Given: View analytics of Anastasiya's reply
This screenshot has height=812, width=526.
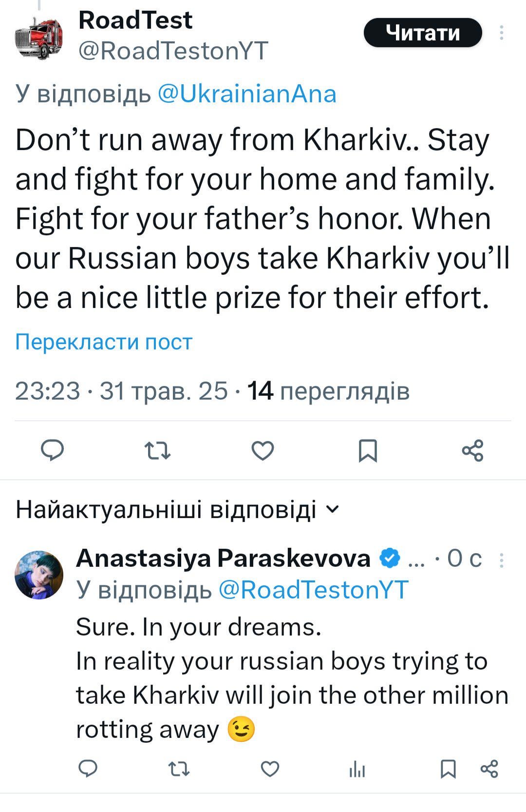Looking at the screenshot, I should 357,770.
